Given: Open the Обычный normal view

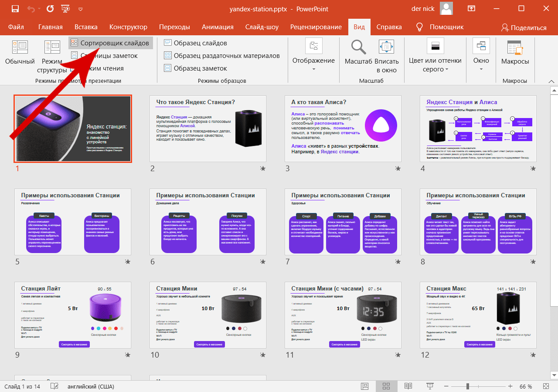Looking at the screenshot, I should 20,52.
